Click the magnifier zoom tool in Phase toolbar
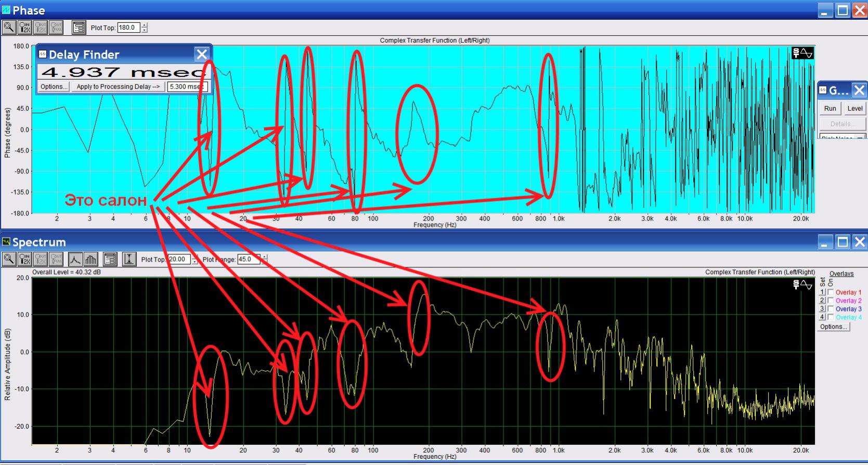This screenshot has height=465, width=868. point(9,28)
